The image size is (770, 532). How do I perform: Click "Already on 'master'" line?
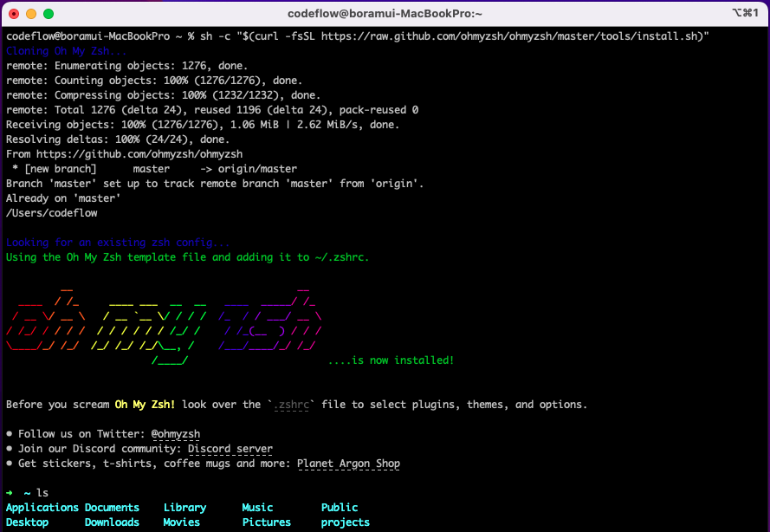coord(63,198)
